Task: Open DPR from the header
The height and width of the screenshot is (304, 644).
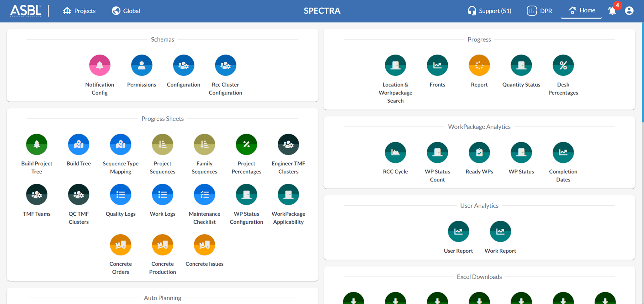Action: point(539,11)
